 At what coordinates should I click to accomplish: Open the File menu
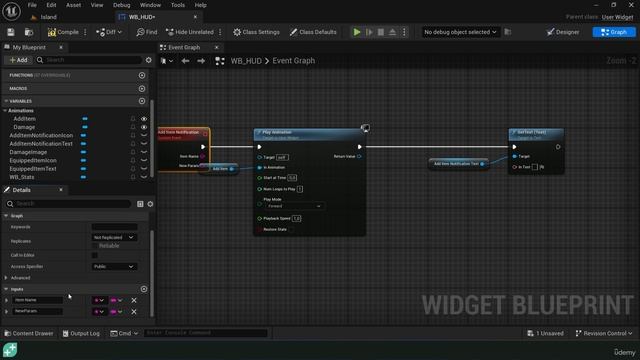(32, 5)
